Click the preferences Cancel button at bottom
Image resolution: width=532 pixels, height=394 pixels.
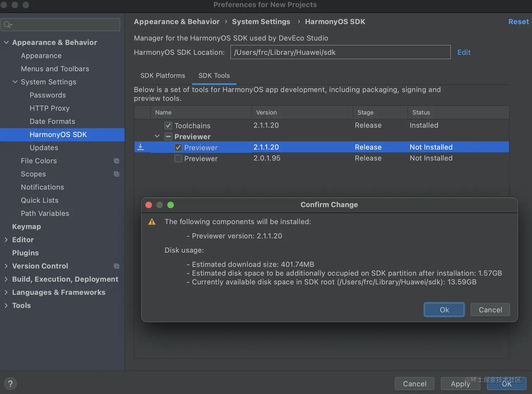(414, 384)
